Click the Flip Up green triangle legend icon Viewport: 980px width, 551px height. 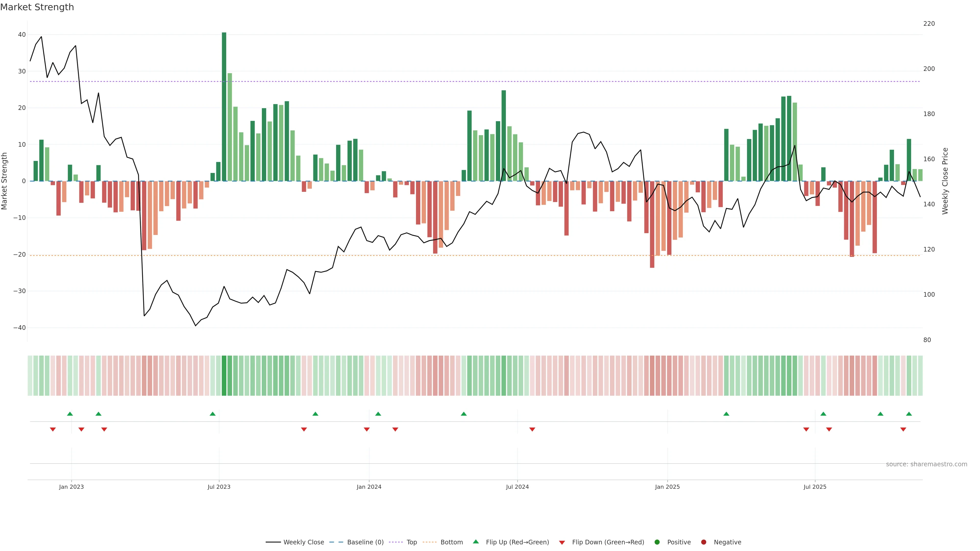[475, 542]
